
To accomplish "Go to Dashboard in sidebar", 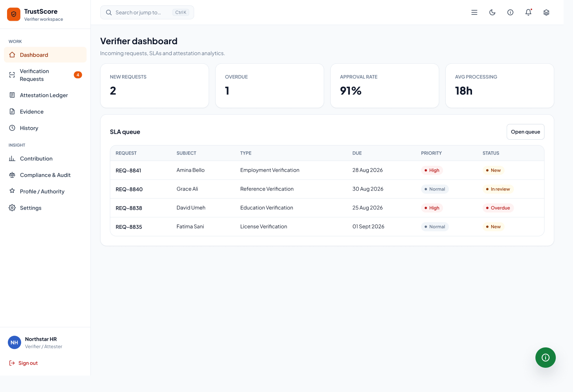I will (x=45, y=55).
